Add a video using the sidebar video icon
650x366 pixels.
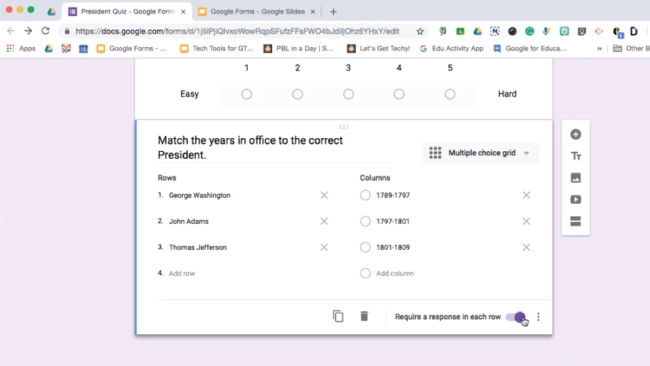click(x=575, y=199)
